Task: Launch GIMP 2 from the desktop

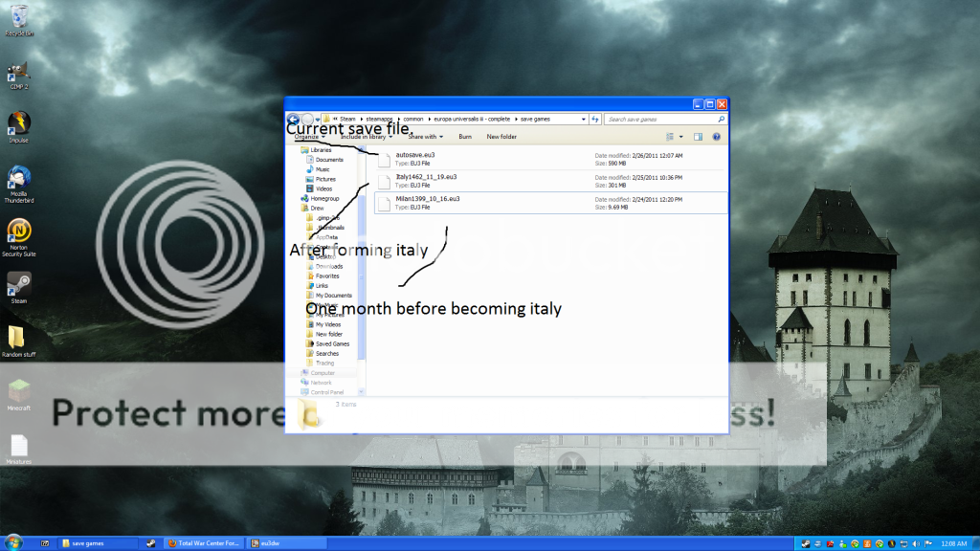Action: pyautogui.click(x=17, y=73)
